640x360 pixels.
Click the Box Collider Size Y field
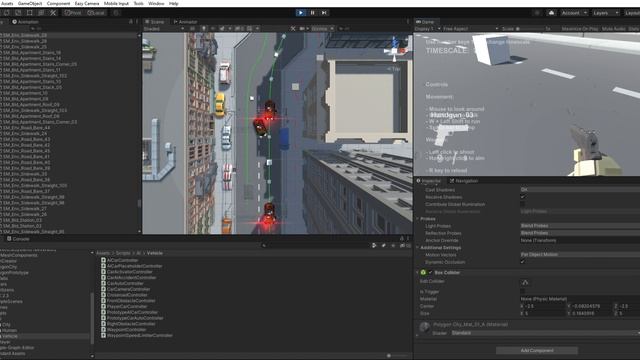591,313
